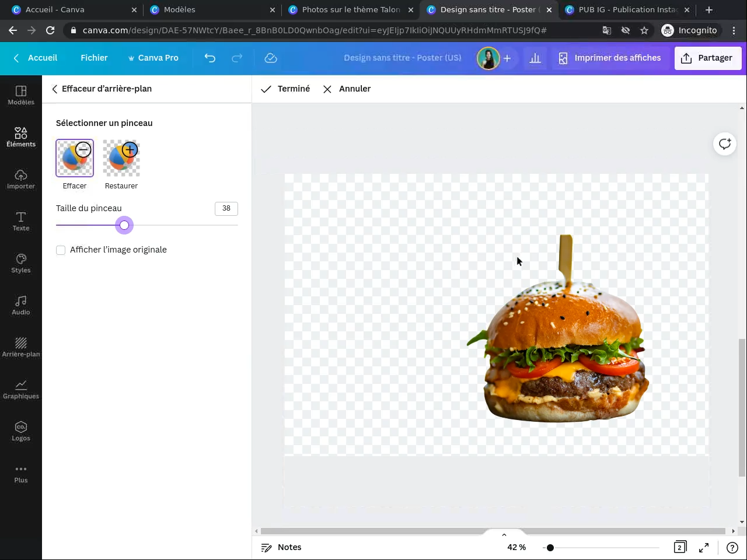Open the Plus more options panel
The image size is (747, 560).
pos(21,473)
